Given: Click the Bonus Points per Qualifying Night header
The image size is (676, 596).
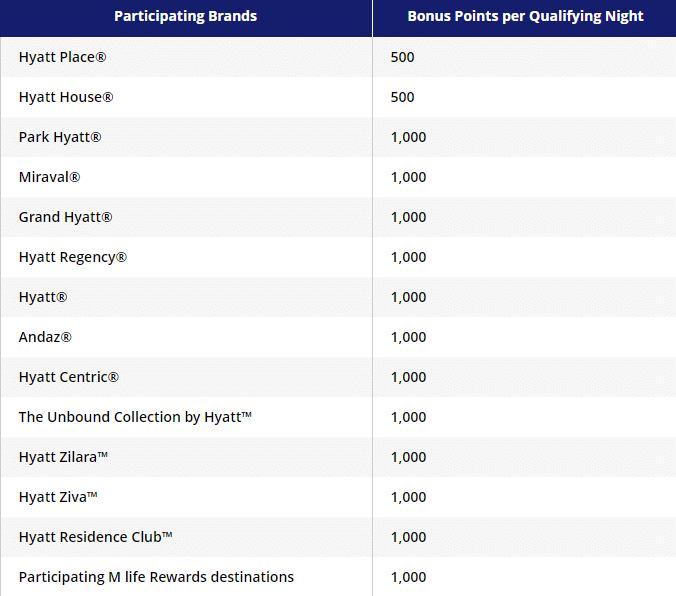Looking at the screenshot, I should [525, 16].
